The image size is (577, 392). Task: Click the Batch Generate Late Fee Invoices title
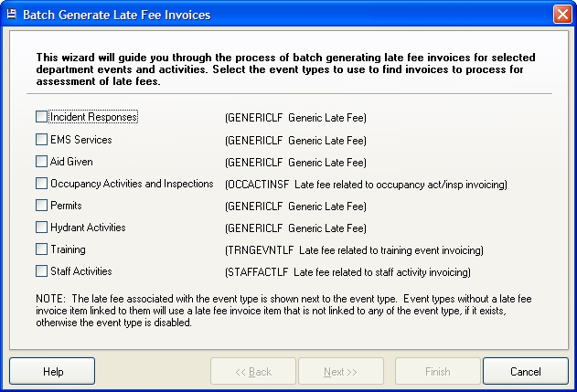[x=117, y=15]
